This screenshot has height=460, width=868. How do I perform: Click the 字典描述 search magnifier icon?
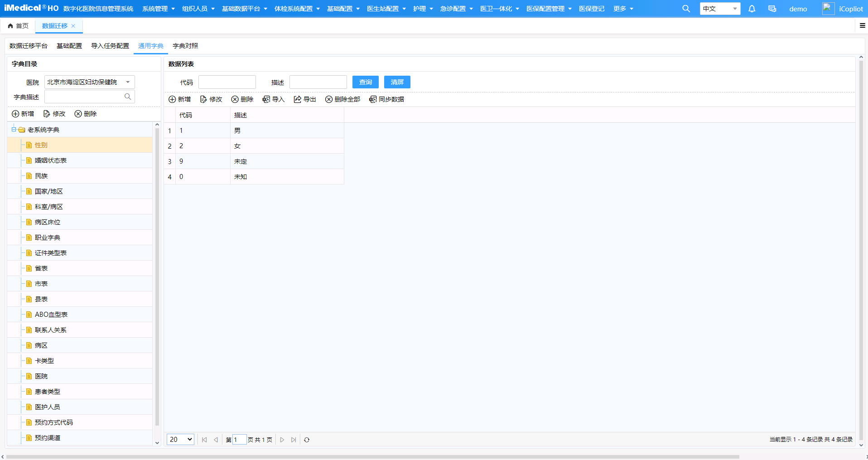[128, 97]
